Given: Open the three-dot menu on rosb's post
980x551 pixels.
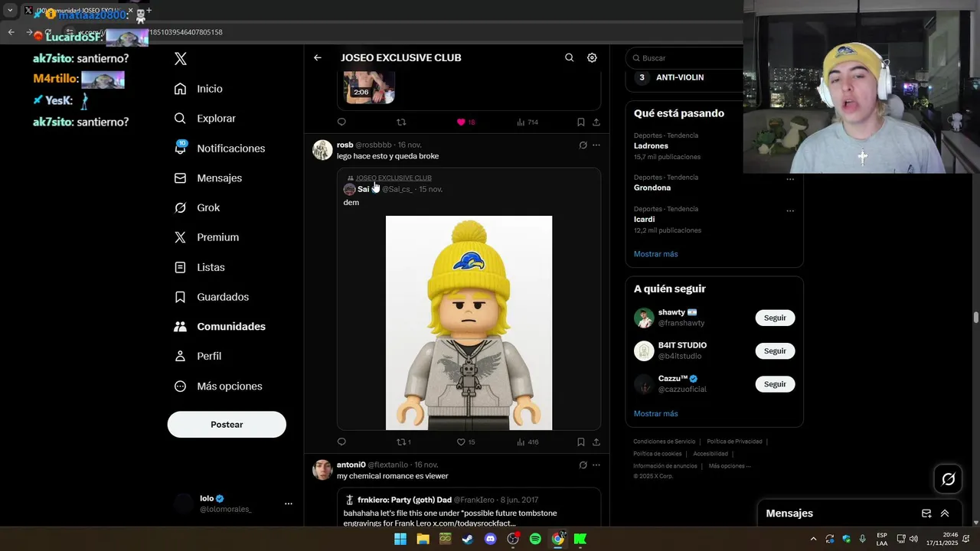Looking at the screenshot, I should pos(596,145).
